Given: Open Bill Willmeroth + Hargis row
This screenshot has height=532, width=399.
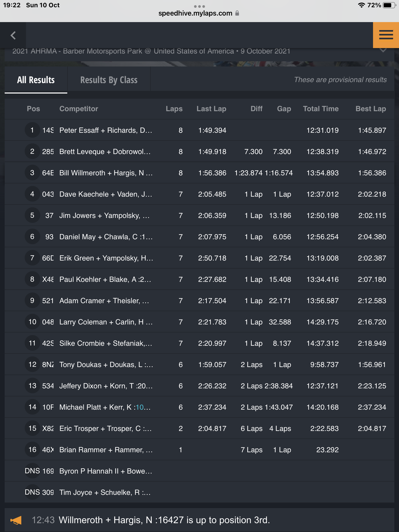Looking at the screenshot, I should 199,173.
